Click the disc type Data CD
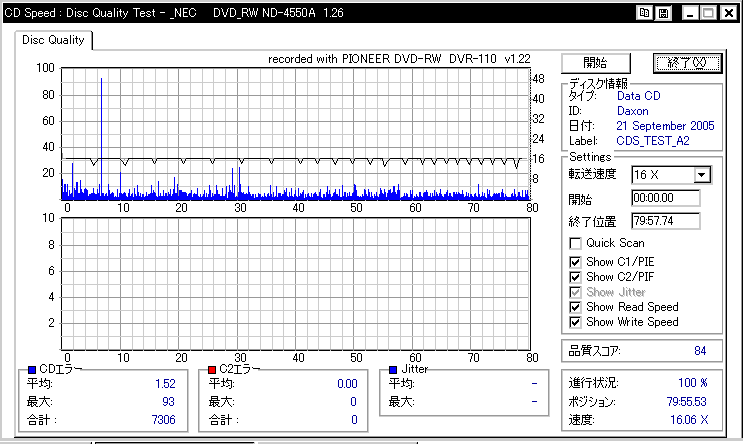This screenshot has width=743, height=444. pos(638,96)
